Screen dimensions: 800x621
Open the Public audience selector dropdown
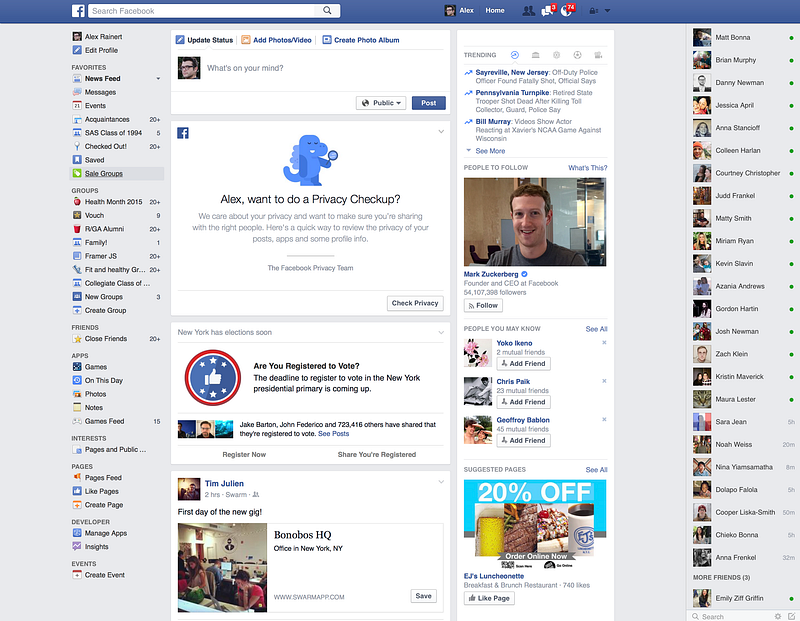coord(381,103)
